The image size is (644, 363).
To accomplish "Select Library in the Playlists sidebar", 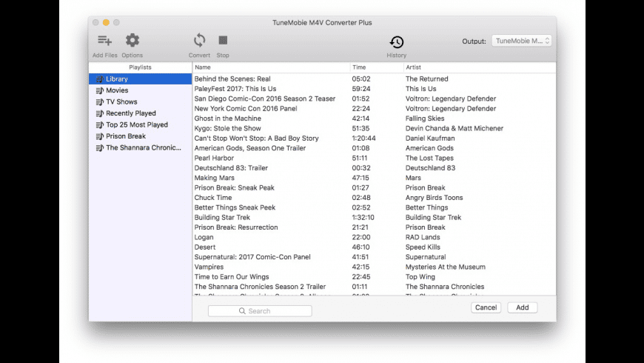I will pyautogui.click(x=116, y=79).
